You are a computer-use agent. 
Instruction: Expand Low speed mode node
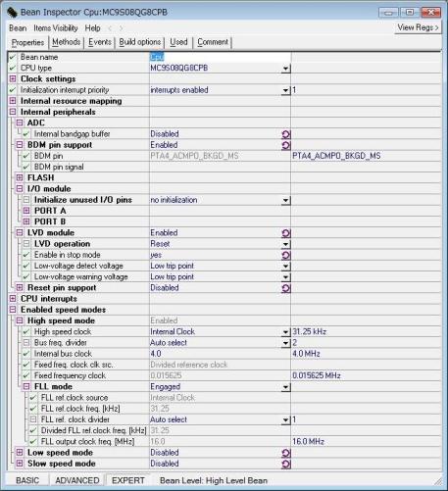pyautogui.click(x=20, y=453)
